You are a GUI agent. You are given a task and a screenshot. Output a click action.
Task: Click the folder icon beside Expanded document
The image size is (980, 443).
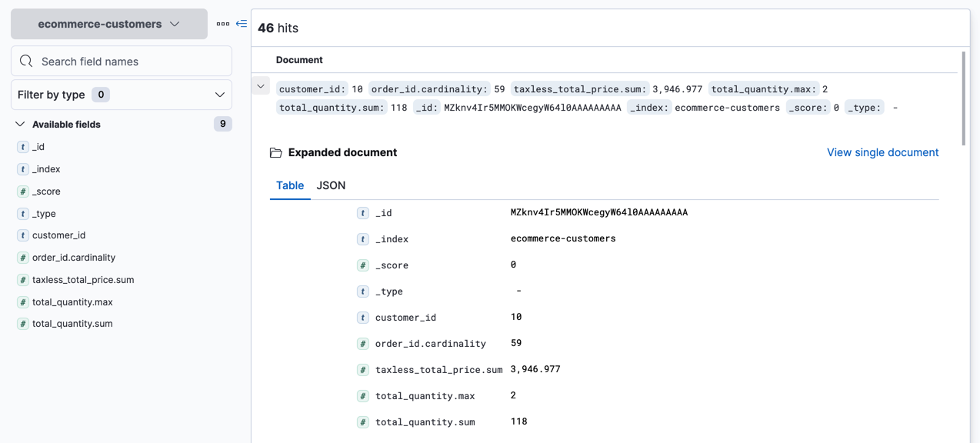[275, 152]
